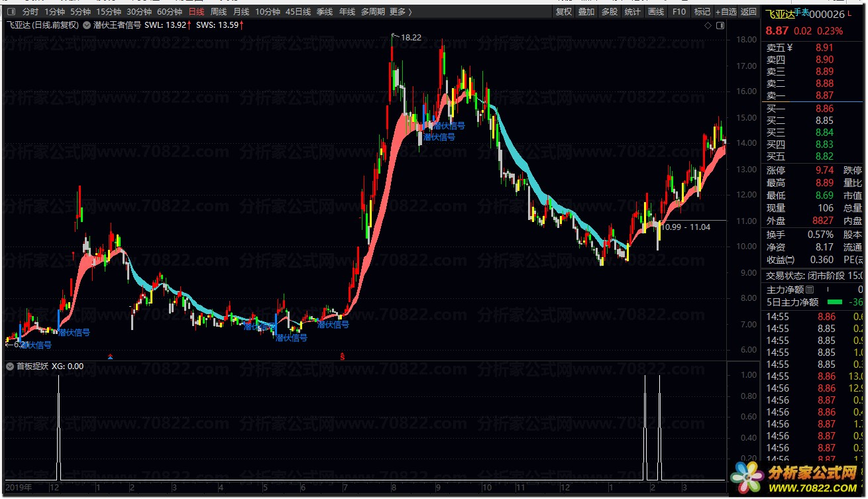Click the 涨停 value 9.74

point(825,171)
